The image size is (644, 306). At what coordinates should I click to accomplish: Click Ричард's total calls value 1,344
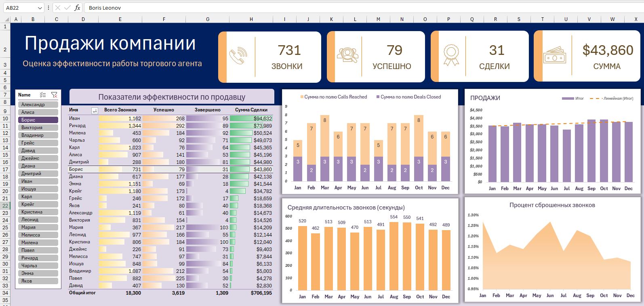135,126
